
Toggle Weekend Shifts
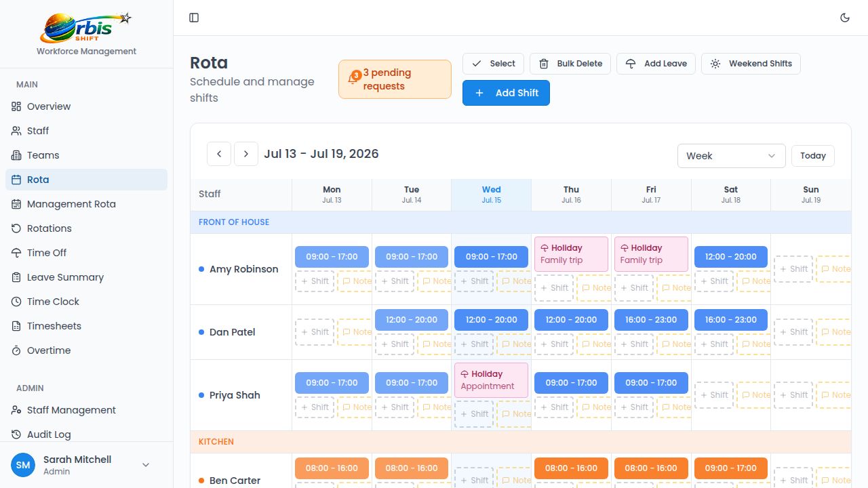[751, 64]
